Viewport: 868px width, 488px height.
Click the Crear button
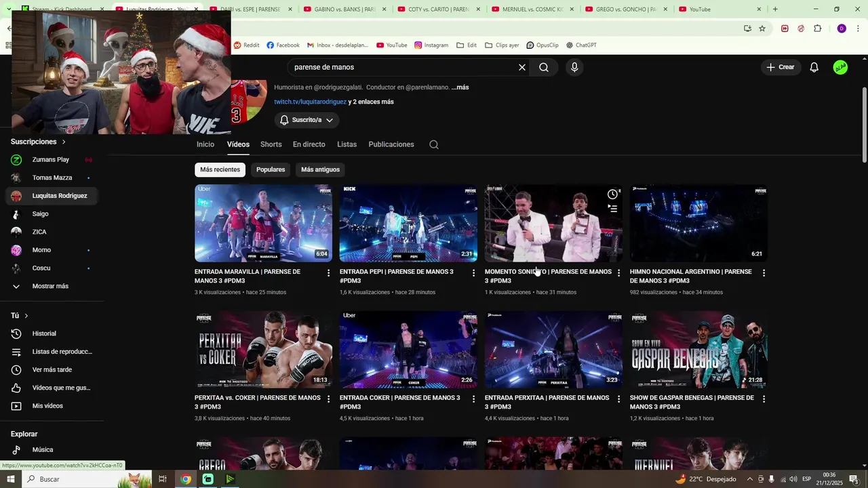click(x=781, y=67)
